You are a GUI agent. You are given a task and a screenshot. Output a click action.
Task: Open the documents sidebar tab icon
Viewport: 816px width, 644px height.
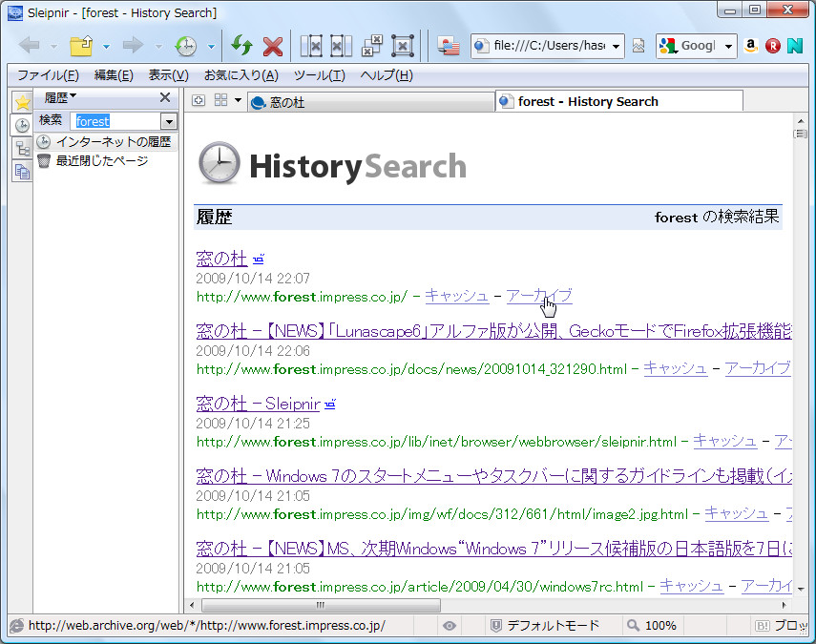pos(22,171)
